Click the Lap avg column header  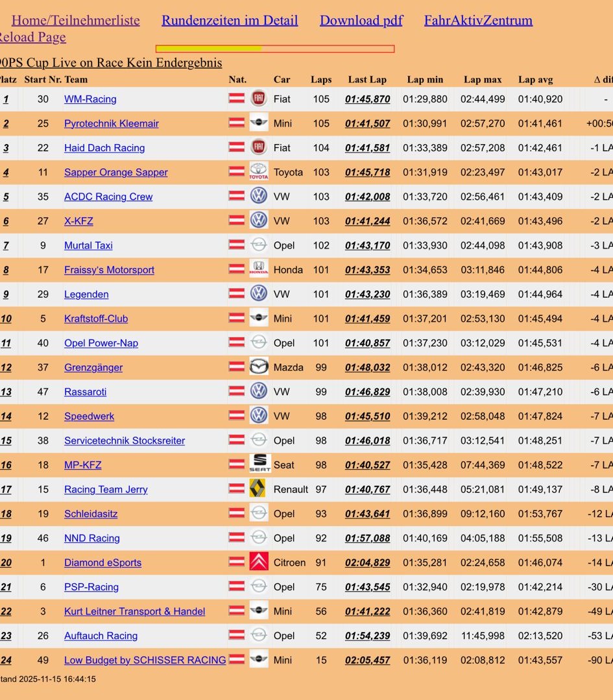point(535,79)
